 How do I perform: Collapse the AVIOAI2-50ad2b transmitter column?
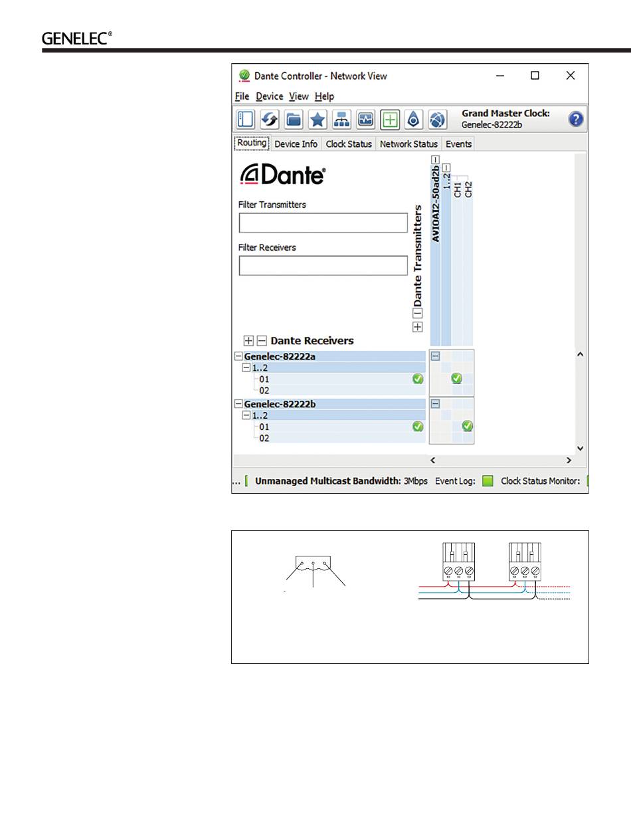(435, 159)
